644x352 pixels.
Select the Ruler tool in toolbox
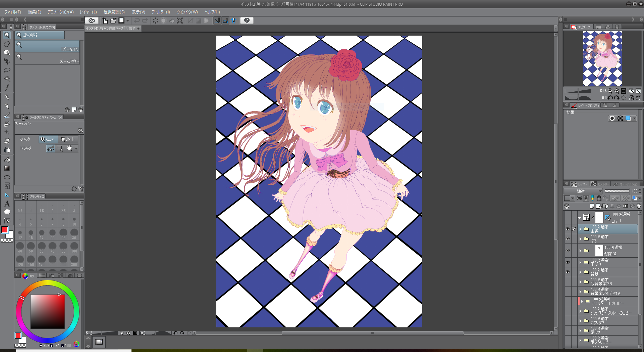[7, 195]
